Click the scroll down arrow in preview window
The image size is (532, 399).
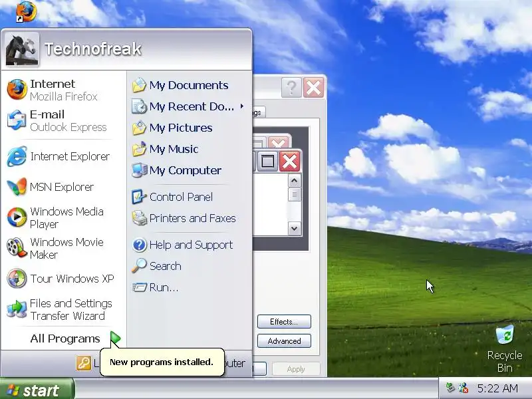click(294, 228)
